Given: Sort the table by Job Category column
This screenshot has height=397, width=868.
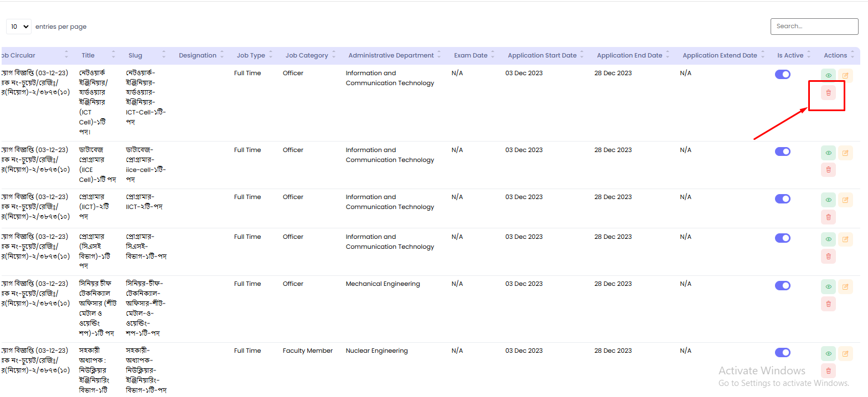Looking at the screenshot, I should (306, 55).
